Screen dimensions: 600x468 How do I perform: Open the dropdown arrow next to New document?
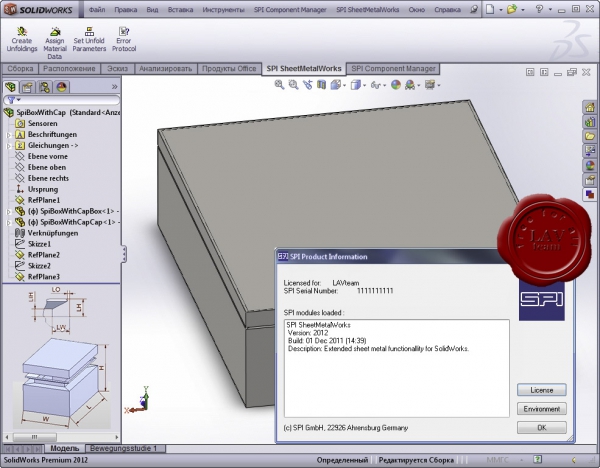pyautogui.click(x=501, y=10)
